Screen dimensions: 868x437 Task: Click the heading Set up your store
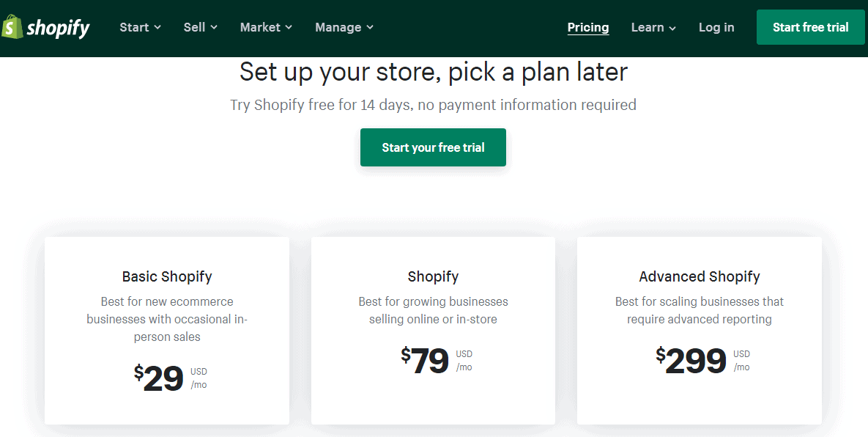click(x=433, y=71)
